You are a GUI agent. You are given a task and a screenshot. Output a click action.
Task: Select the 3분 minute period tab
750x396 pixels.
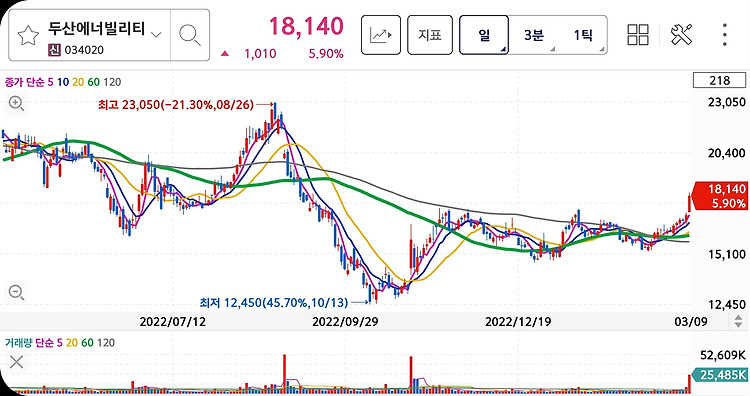click(x=533, y=35)
